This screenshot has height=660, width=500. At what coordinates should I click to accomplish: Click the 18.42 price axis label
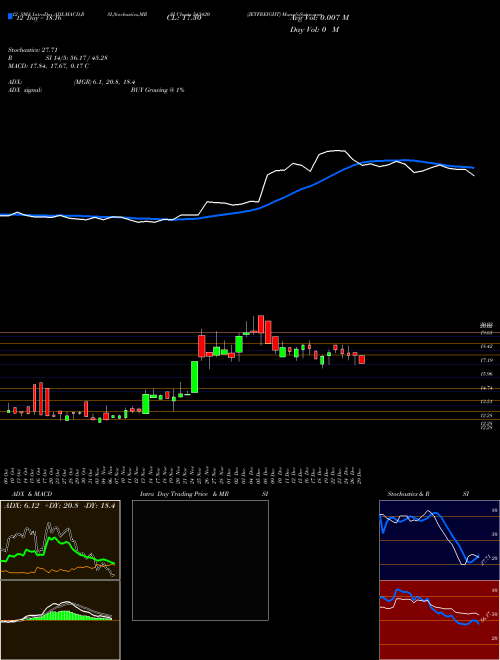486,346
